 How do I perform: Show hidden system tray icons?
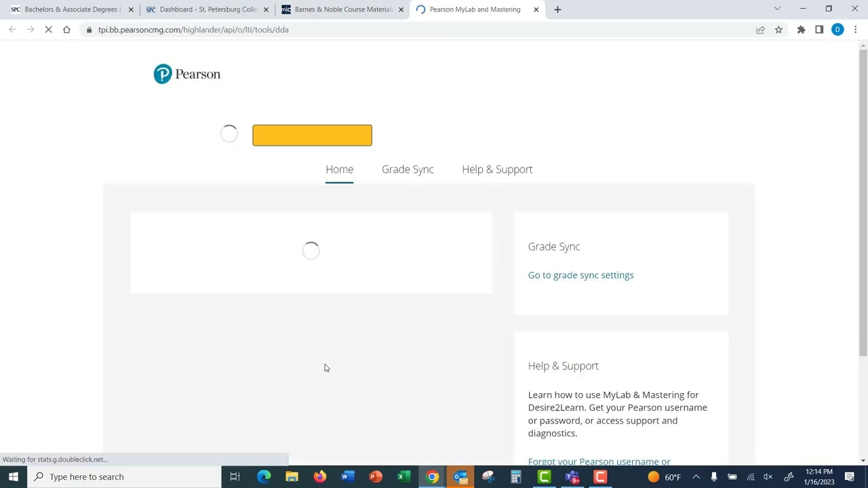click(x=696, y=476)
